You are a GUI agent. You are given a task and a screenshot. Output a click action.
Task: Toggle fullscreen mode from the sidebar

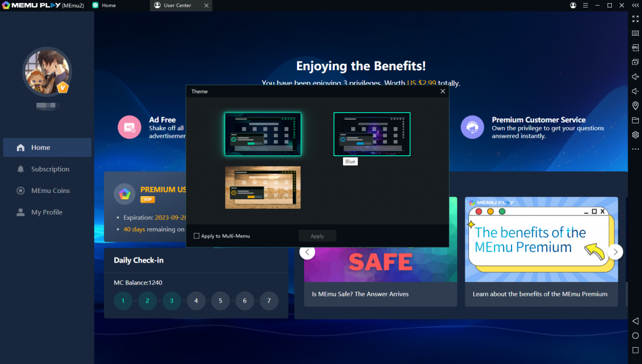tap(635, 19)
